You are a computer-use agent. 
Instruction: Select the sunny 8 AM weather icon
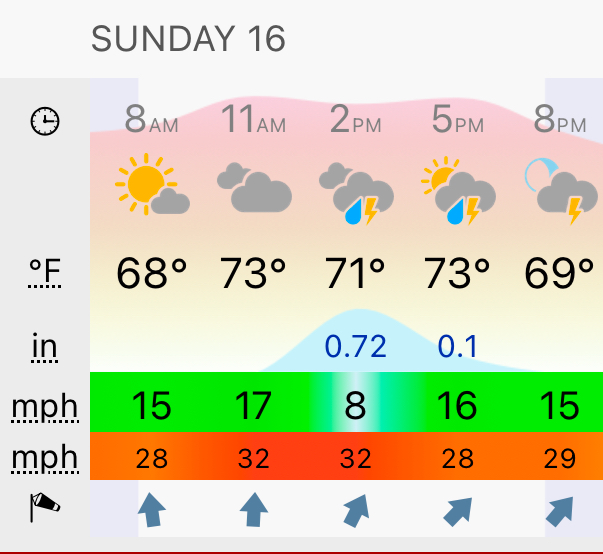152,184
